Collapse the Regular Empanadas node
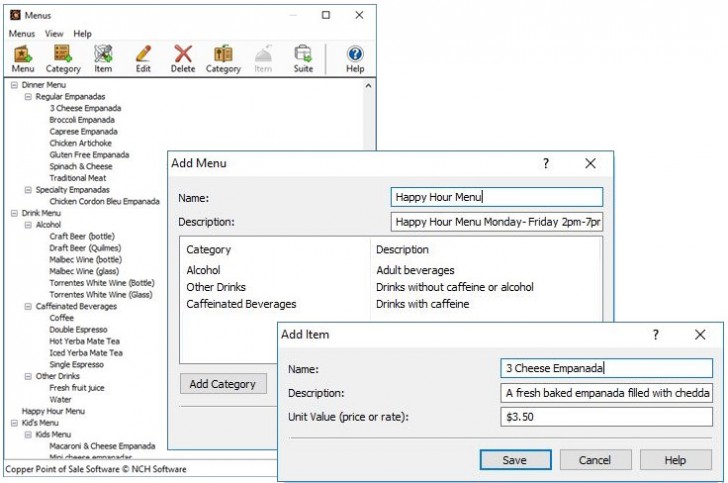 tap(28, 97)
